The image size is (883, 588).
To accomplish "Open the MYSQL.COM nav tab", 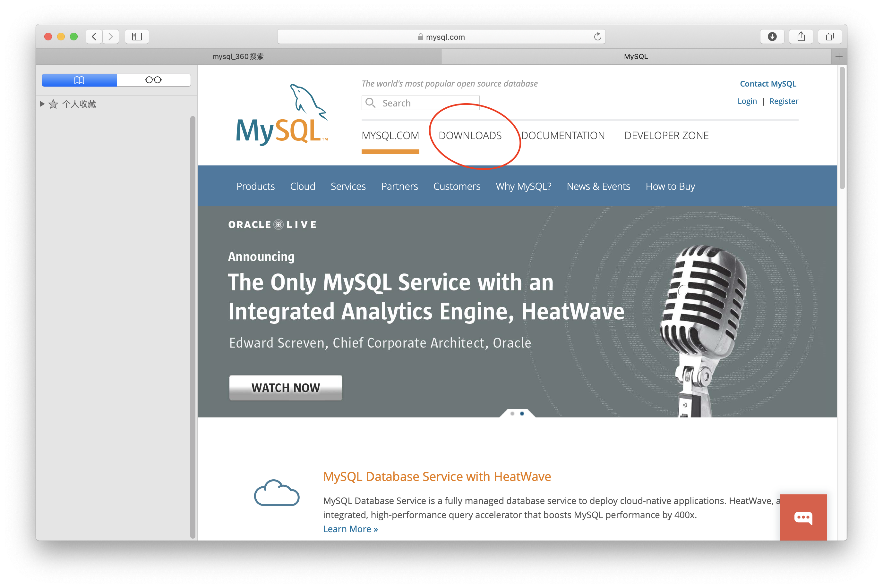I will [390, 135].
